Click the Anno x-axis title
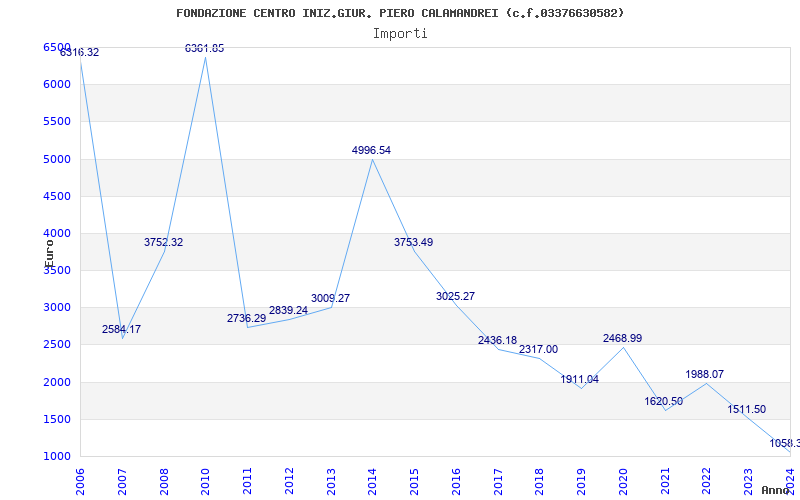This screenshot has width=800, height=500. (776, 490)
